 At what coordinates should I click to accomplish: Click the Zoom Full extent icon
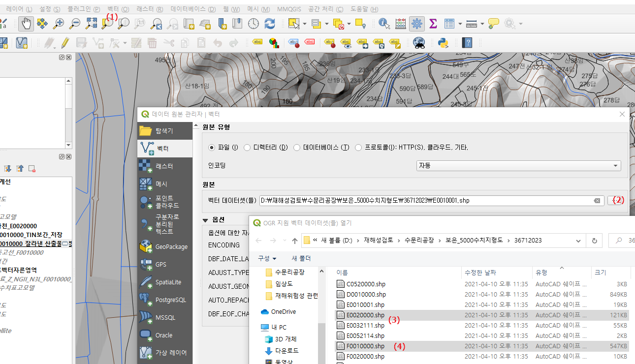click(x=92, y=23)
